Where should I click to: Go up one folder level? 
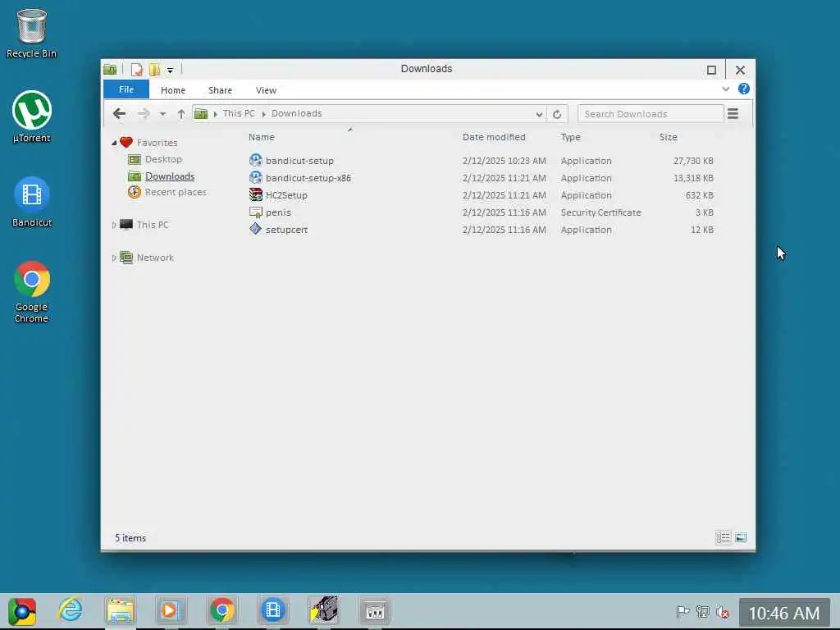point(181,113)
